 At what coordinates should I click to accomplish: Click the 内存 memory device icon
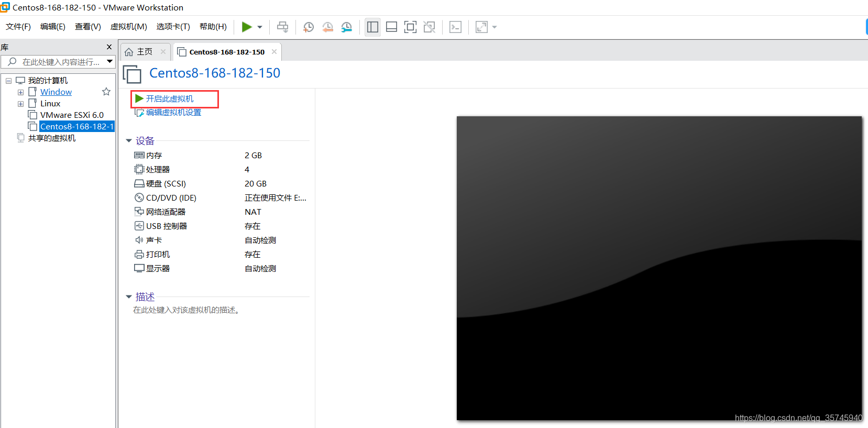coord(139,155)
